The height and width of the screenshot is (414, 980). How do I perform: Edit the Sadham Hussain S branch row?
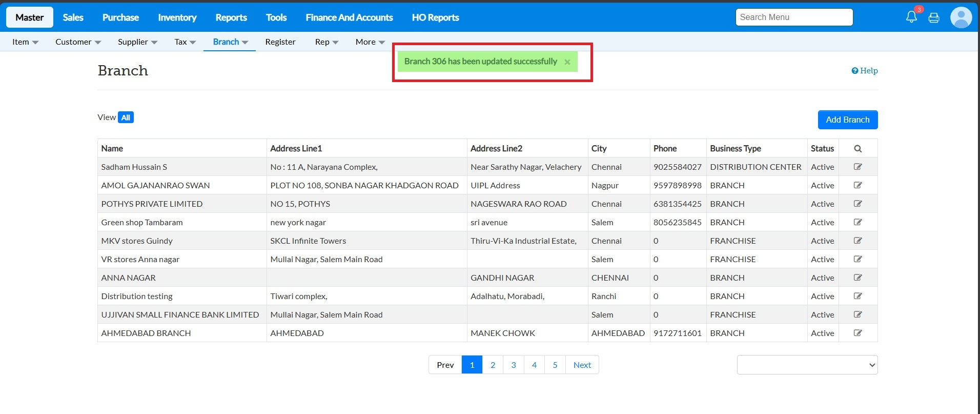(857, 167)
